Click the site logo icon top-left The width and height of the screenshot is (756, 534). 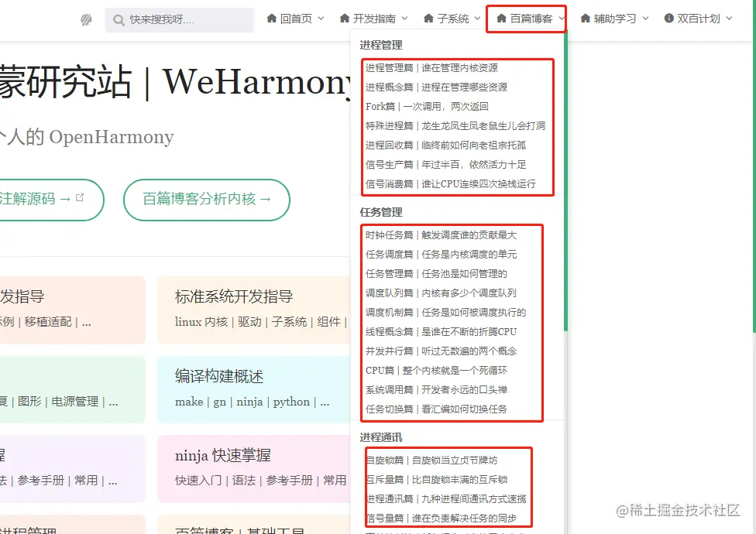pyautogui.click(x=85, y=19)
